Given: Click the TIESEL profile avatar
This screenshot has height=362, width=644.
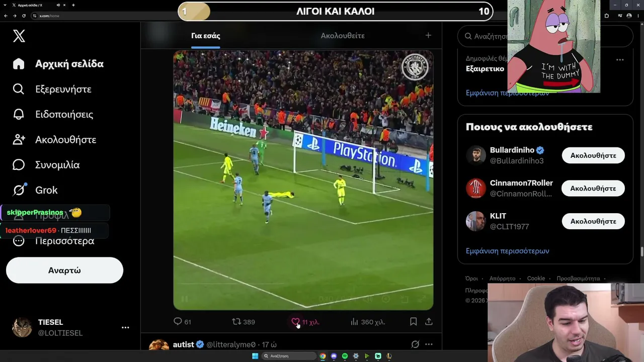Looking at the screenshot, I should point(22,327).
